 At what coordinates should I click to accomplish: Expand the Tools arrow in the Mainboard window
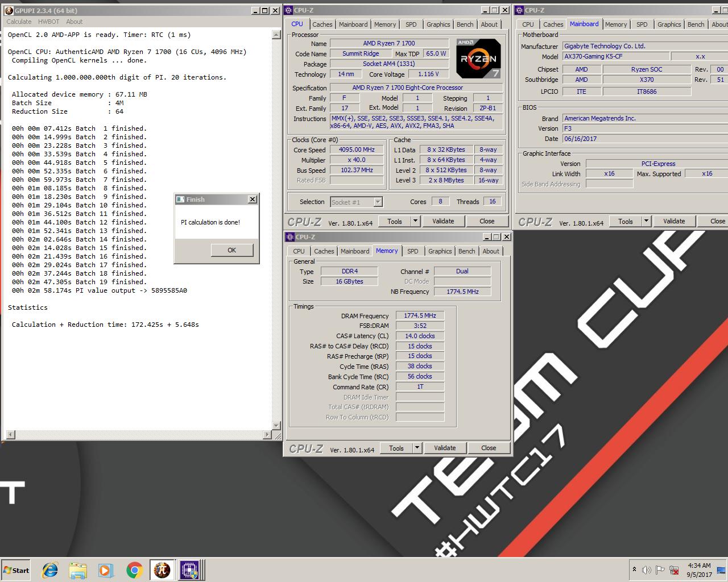(x=646, y=221)
